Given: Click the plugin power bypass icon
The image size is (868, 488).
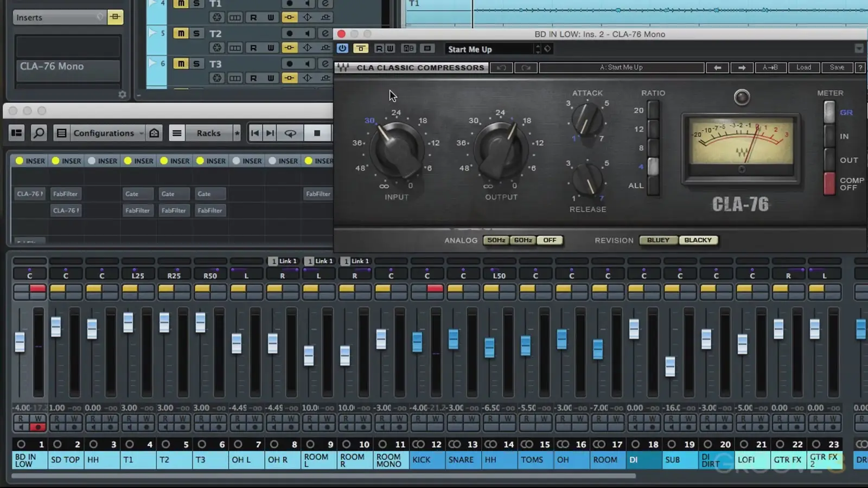Looking at the screenshot, I should (x=342, y=48).
